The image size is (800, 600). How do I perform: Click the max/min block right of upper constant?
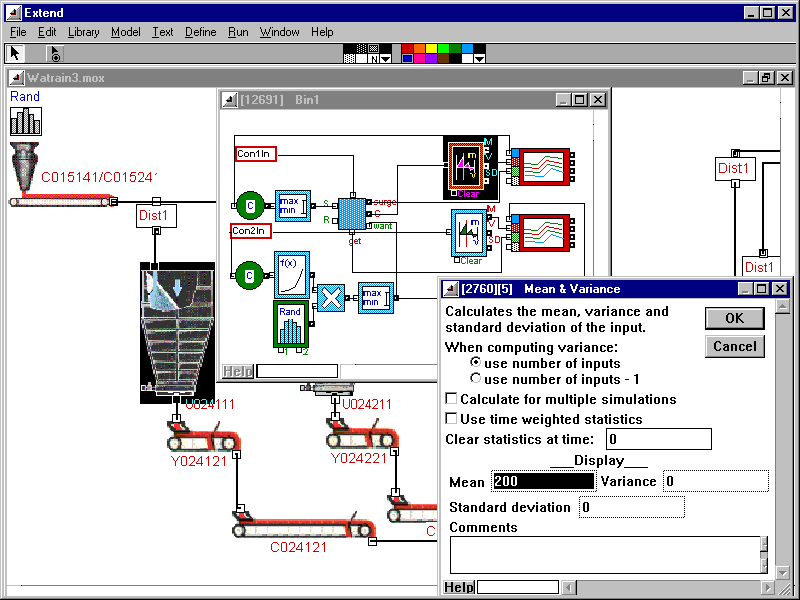[293, 206]
